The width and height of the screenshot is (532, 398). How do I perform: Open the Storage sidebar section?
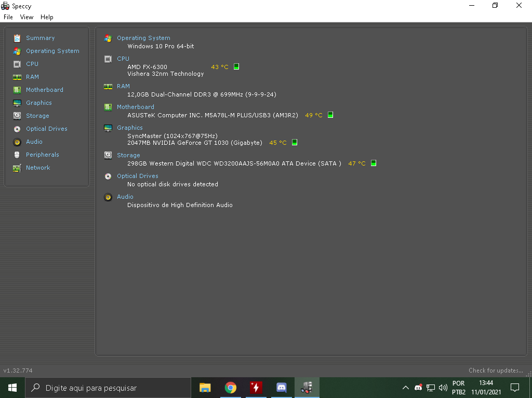click(x=37, y=116)
